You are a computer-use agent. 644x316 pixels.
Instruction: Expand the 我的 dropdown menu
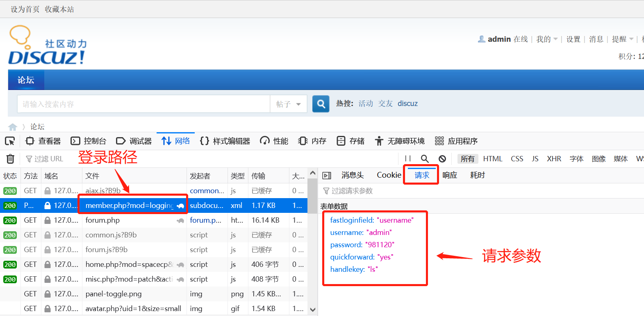coord(547,39)
